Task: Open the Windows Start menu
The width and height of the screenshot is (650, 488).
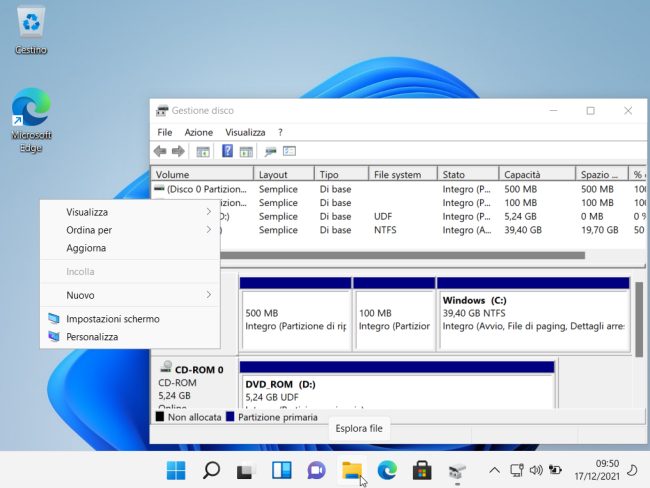Action: pyautogui.click(x=176, y=470)
